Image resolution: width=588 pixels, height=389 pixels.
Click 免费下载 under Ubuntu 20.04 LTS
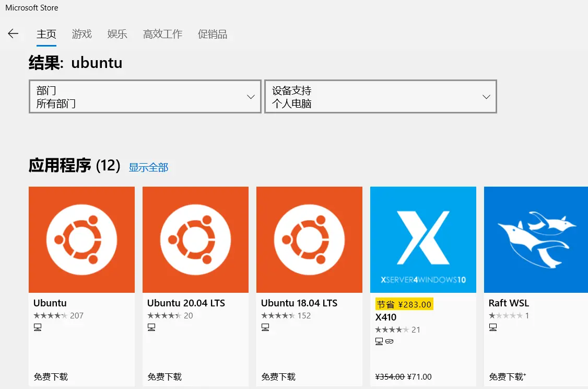click(x=164, y=376)
